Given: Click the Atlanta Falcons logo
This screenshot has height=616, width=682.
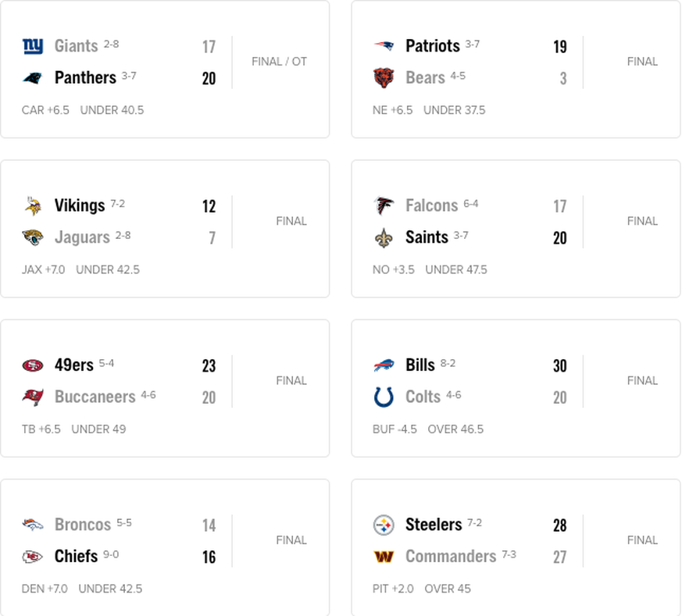Looking at the screenshot, I should click(384, 205).
